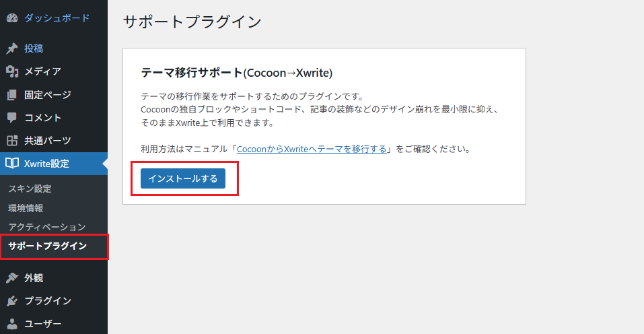Select アクティベーション submenu item
Image resolution: width=644 pixels, height=334 pixels.
(x=46, y=227)
